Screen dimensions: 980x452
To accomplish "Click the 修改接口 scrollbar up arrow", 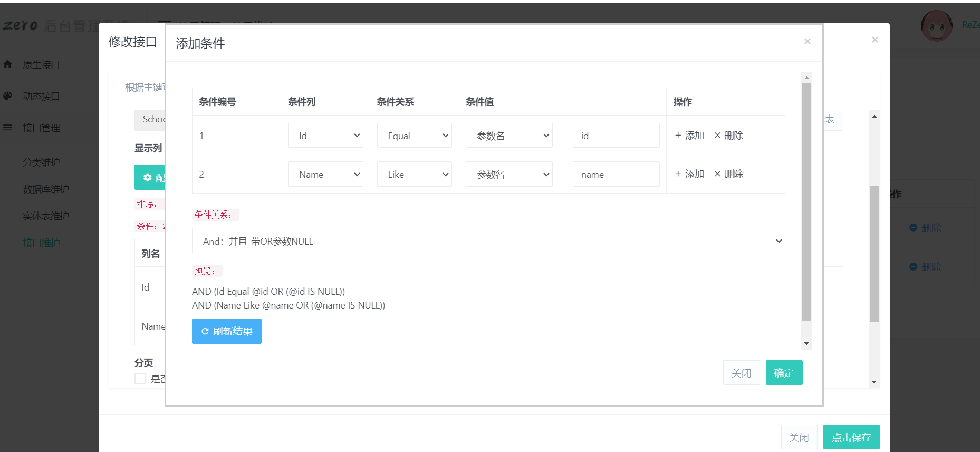I will [x=874, y=116].
